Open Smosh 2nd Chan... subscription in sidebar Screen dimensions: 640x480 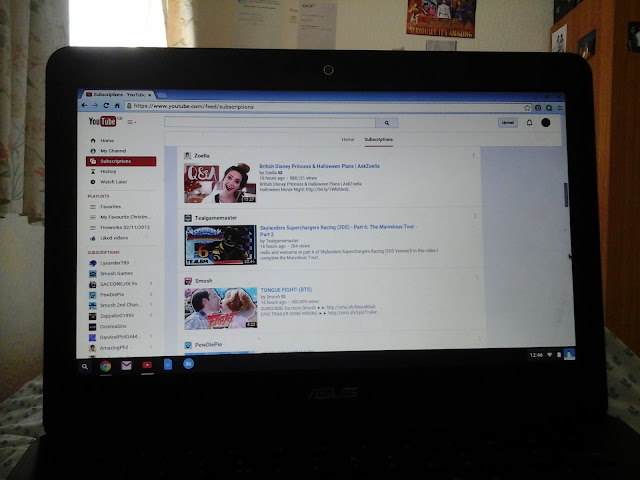click(x=121, y=305)
